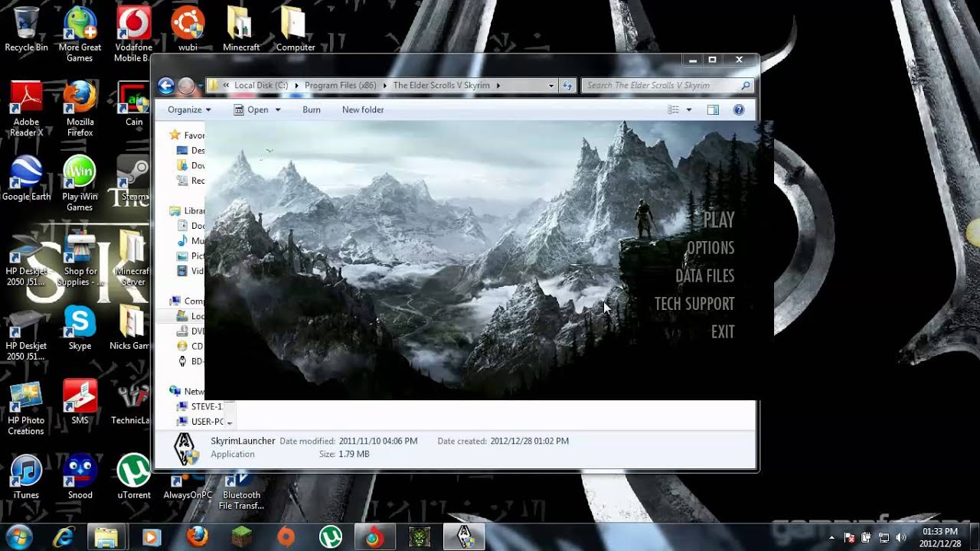Launch Adobe Reader X
This screenshot has width=980, height=551.
26,109
